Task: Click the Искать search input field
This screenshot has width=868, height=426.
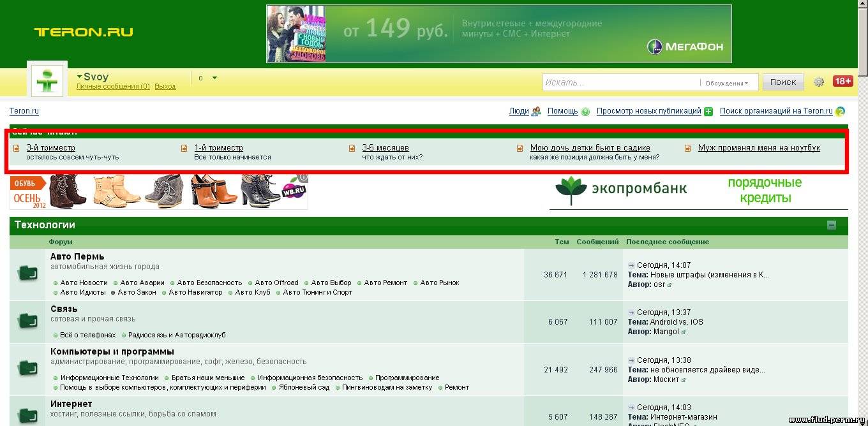Action: point(619,82)
